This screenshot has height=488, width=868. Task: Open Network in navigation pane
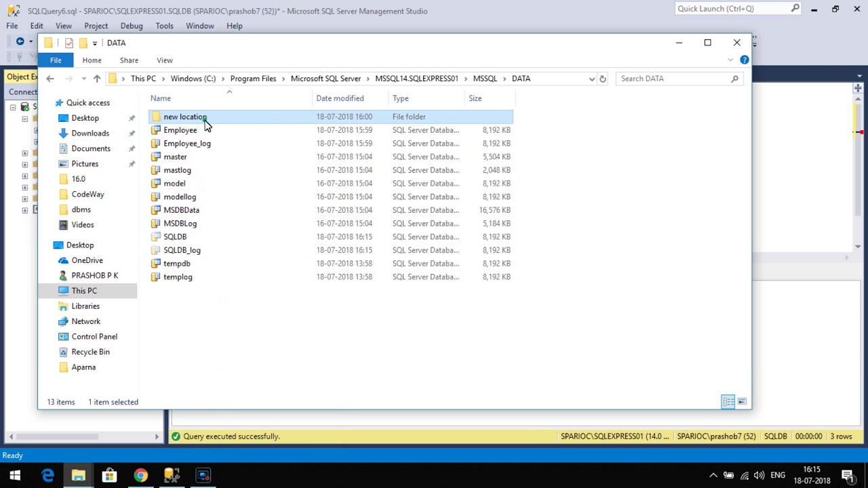(x=85, y=321)
